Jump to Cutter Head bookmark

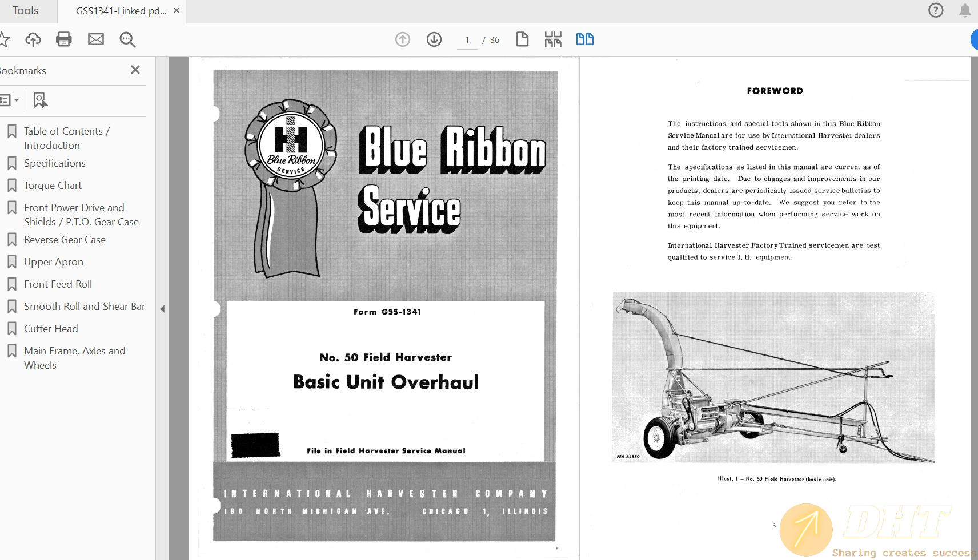pos(51,329)
